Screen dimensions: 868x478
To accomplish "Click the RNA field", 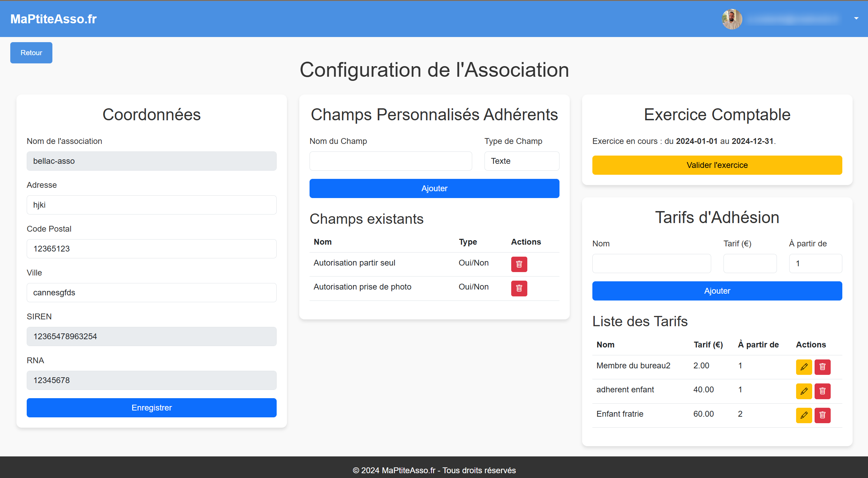I will [152, 380].
